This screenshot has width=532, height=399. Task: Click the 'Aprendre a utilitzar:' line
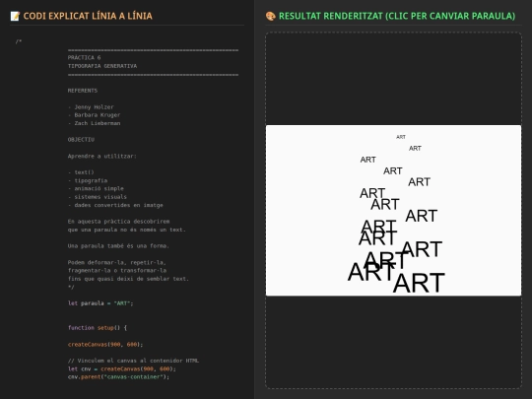coord(101,156)
